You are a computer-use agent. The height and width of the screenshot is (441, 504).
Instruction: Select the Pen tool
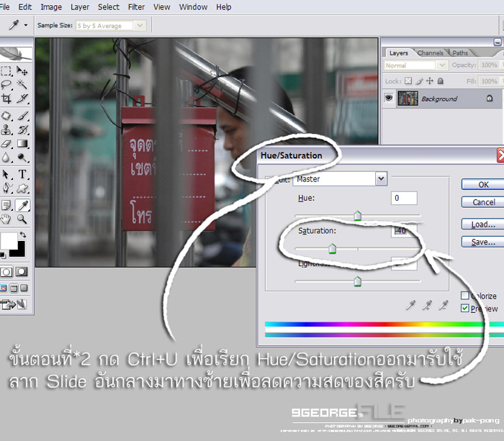[x=6, y=188]
